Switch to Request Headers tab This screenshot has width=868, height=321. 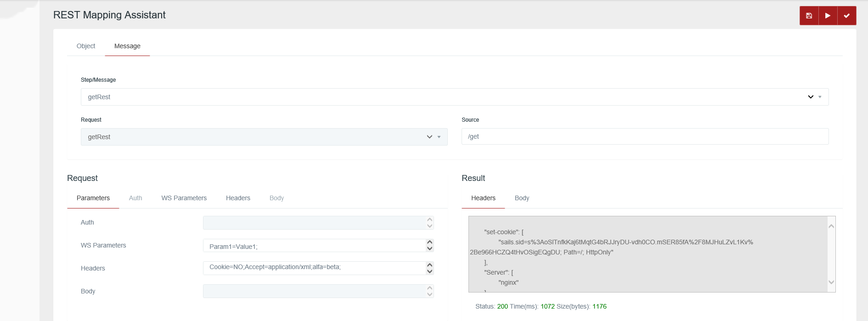[238, 198]
